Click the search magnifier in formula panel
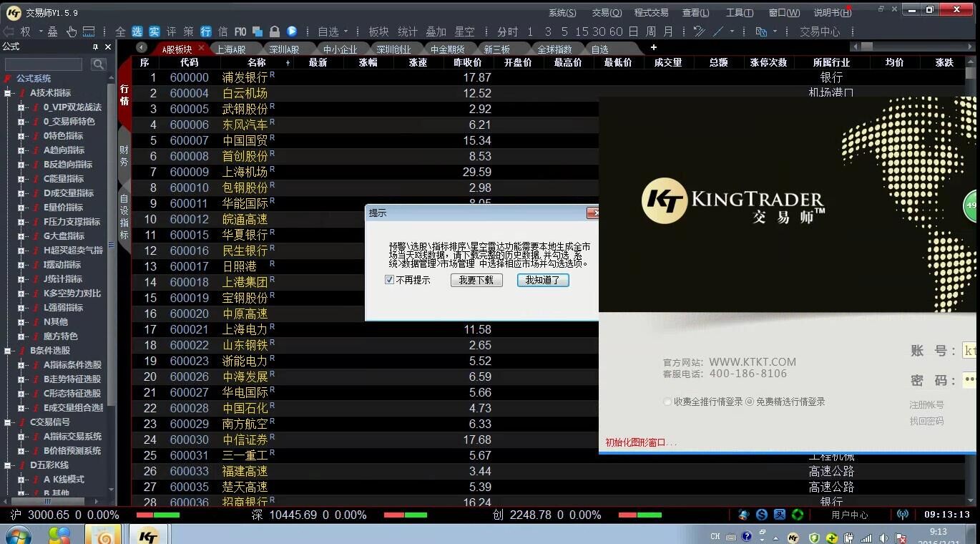This screenshot has width=980, height=544. 99,64
